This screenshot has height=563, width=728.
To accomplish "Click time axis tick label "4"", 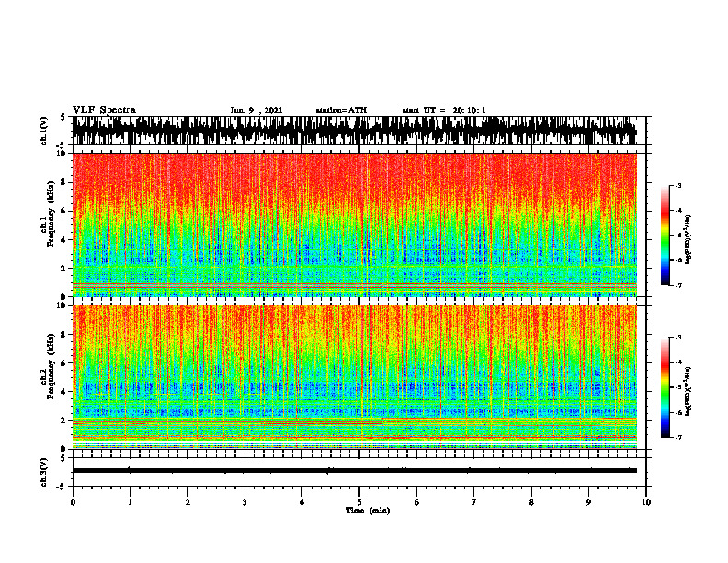I will tap(301, 502).
